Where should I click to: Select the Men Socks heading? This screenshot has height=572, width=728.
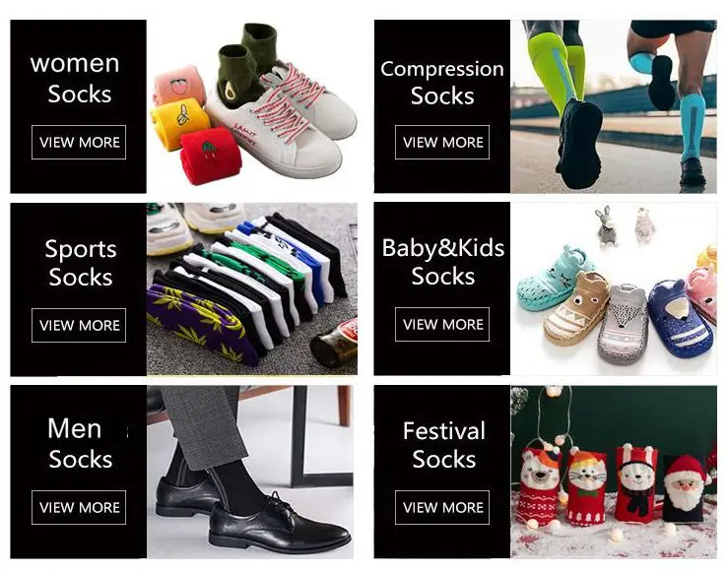(80, 443)
